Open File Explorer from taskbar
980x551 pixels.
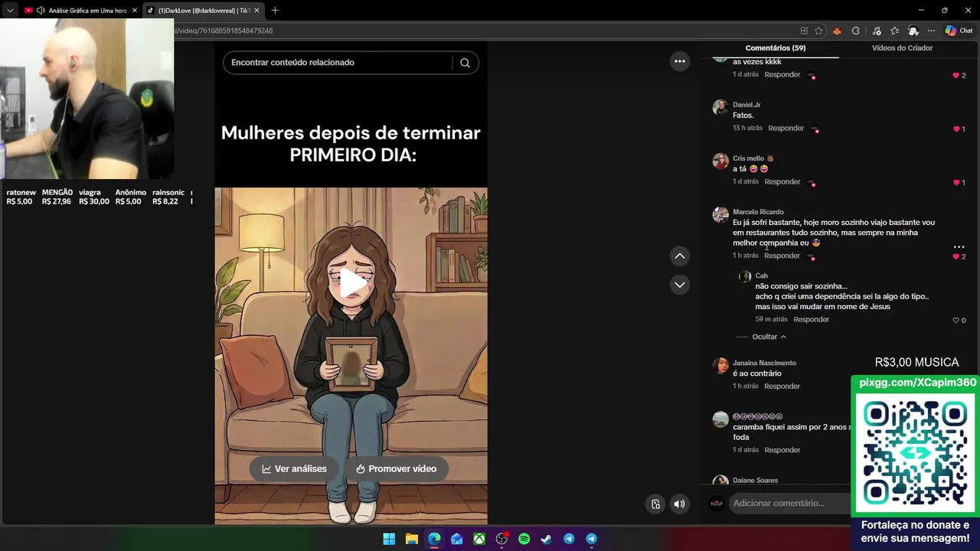pos(411,539)
